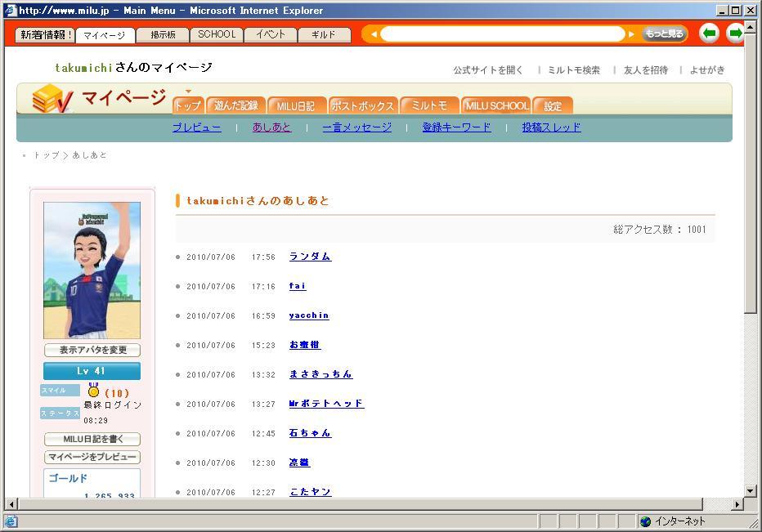Click the avatar image thumbnail
This screenshot has width=762, height=532.
[x=92, y=270]
